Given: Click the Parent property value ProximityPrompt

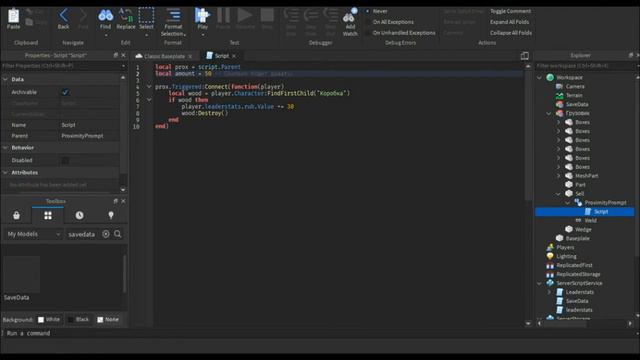Looking at the screenshot, I should click(x=89, y=136).
